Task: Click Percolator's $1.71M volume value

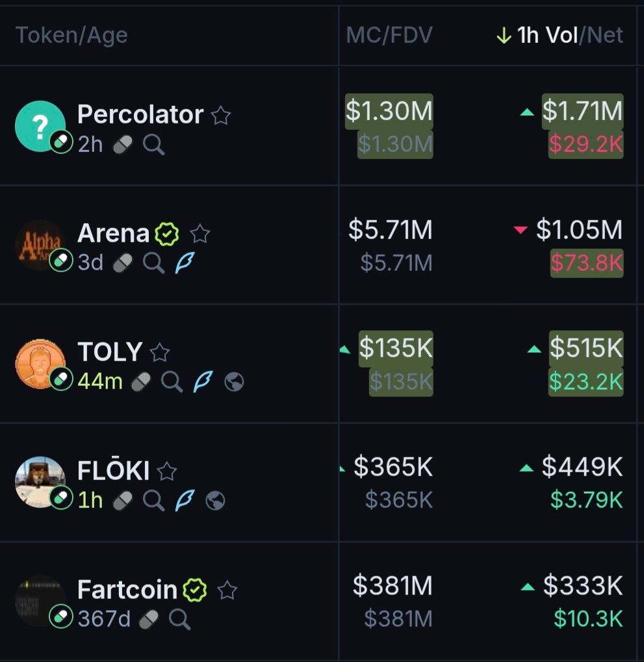Action: pos(582,112)
